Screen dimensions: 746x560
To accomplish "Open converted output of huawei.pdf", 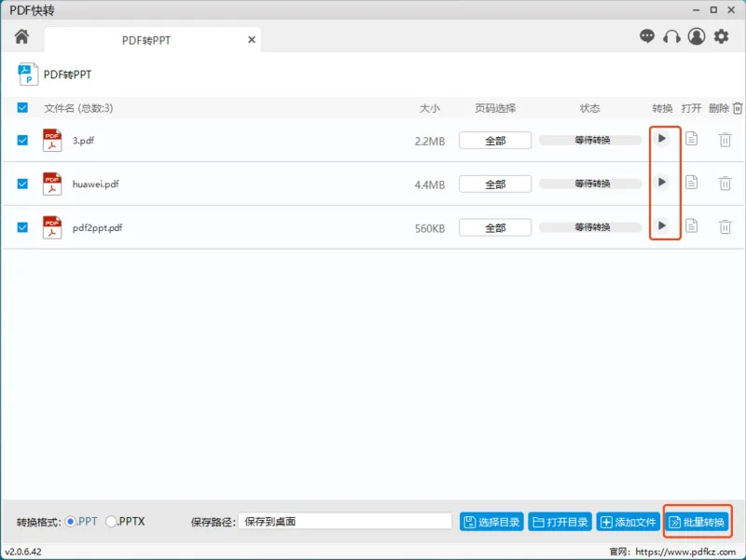I will (691, 183).
